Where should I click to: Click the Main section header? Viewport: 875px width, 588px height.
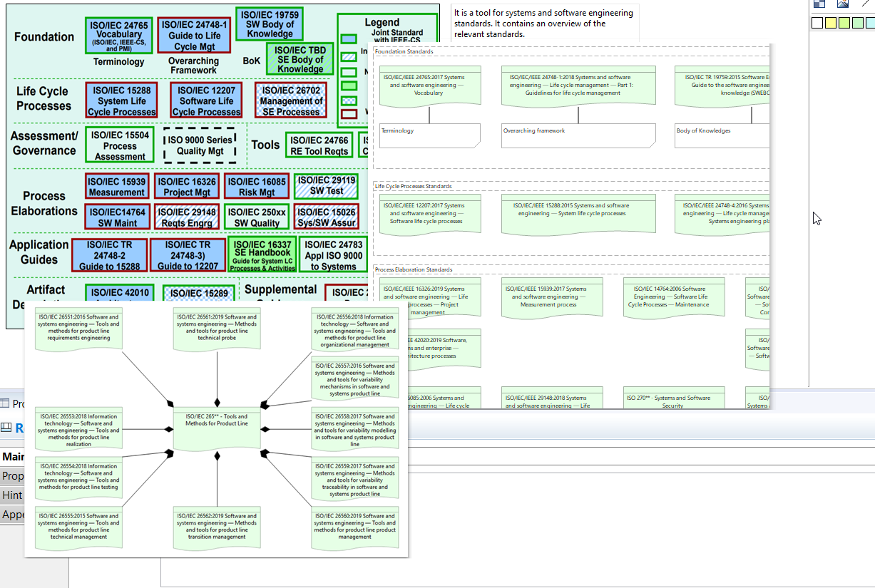tap(14, 456)
